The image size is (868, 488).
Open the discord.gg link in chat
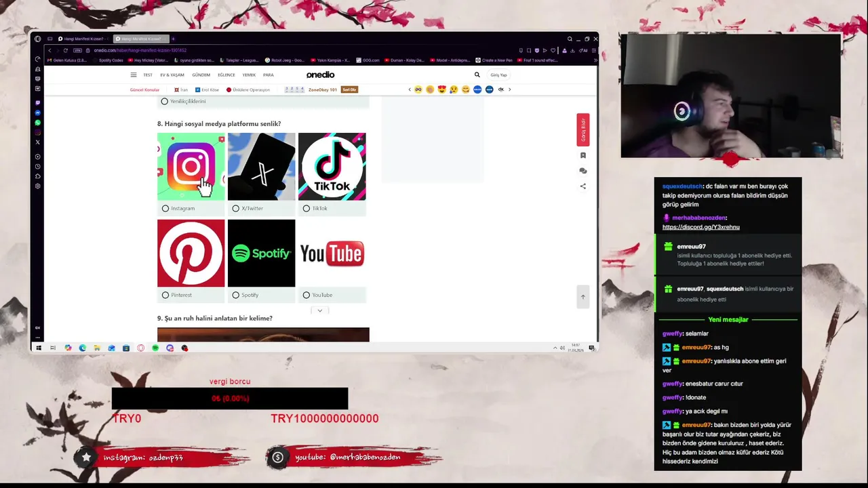tap(701, 227)
